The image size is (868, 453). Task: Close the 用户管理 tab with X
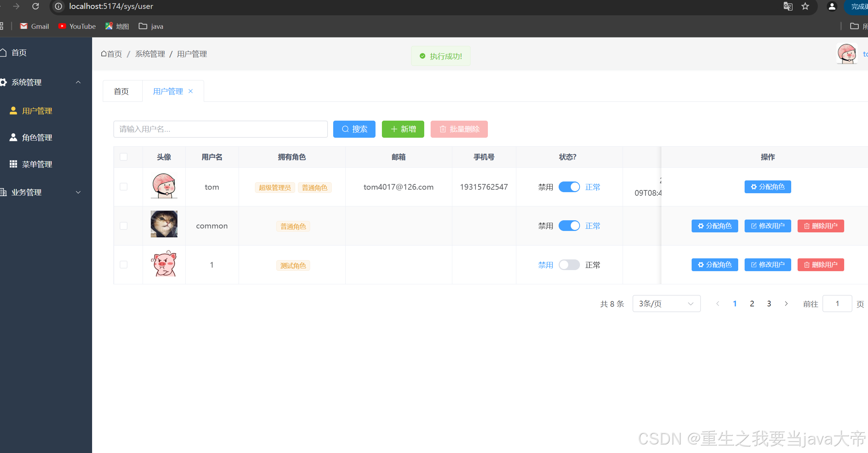(191, 91)
